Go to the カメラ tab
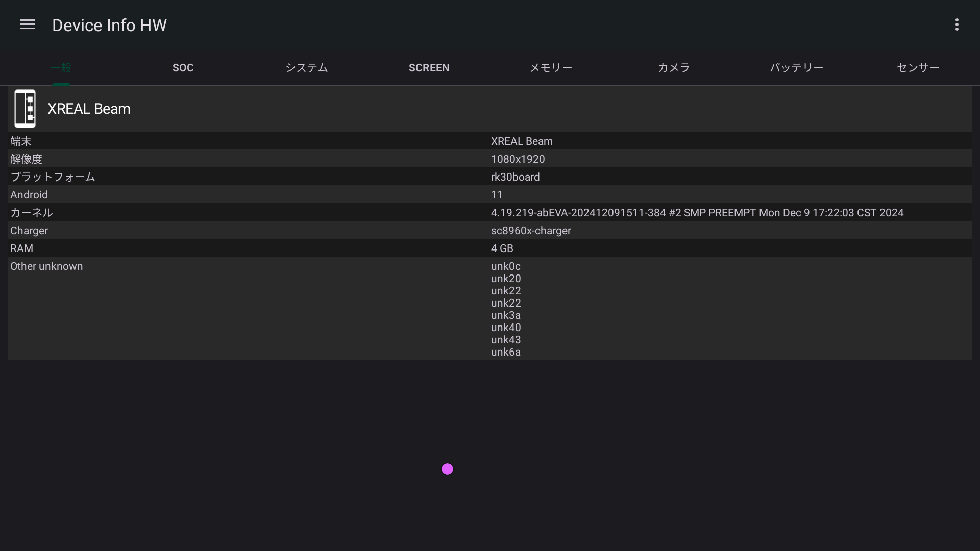980x551 pixels. 674,68
